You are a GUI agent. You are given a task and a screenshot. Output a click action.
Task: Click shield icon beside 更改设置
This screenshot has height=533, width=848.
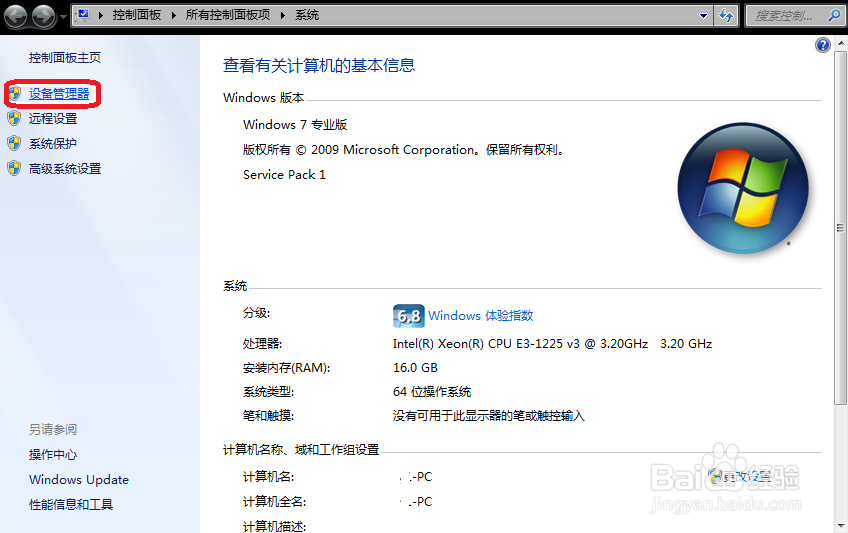click(716, 476)
